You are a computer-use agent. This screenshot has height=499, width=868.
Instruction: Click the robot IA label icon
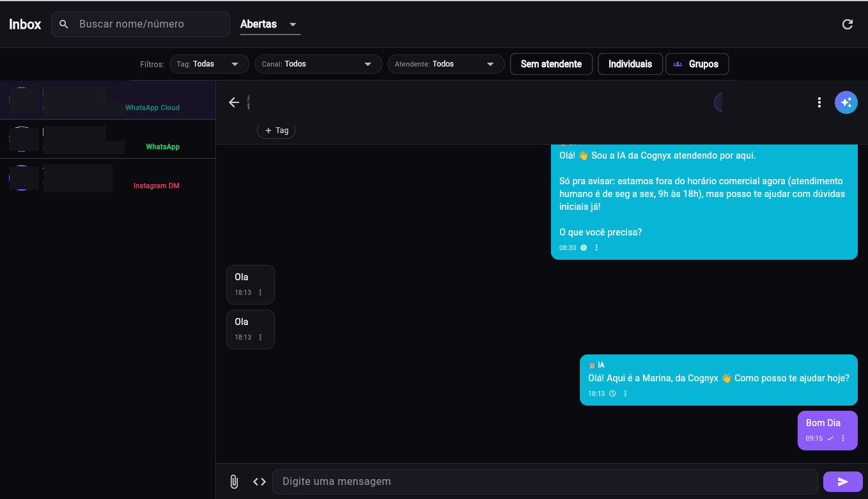point(592,365)
